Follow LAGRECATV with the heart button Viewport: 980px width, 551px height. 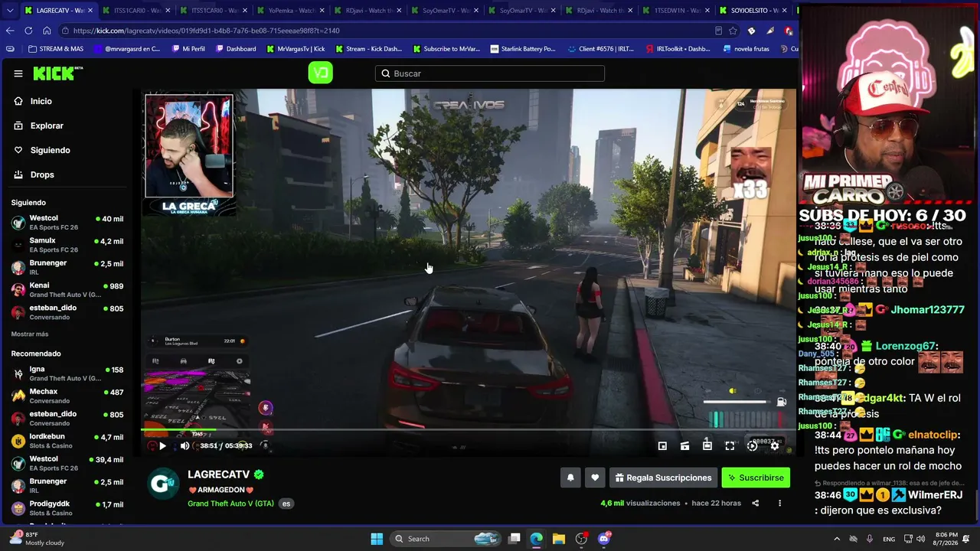point(595,478)
